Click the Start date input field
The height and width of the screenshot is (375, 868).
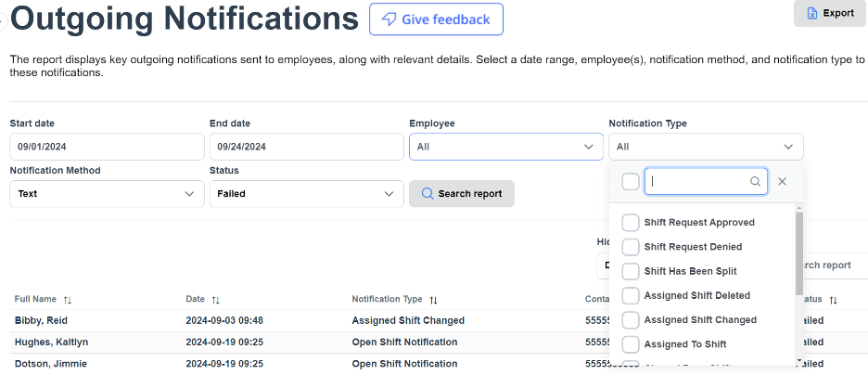point(107,147)
